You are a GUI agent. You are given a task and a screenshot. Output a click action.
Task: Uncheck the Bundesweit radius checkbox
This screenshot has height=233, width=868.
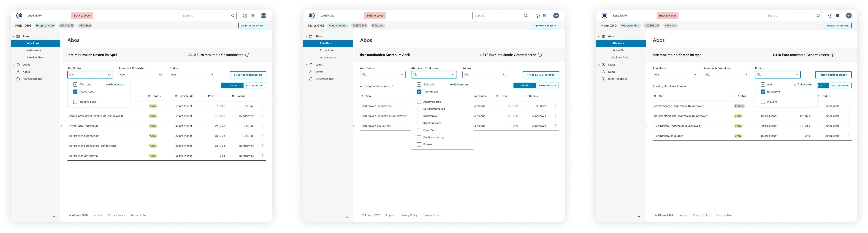click(x=763, y=92)
